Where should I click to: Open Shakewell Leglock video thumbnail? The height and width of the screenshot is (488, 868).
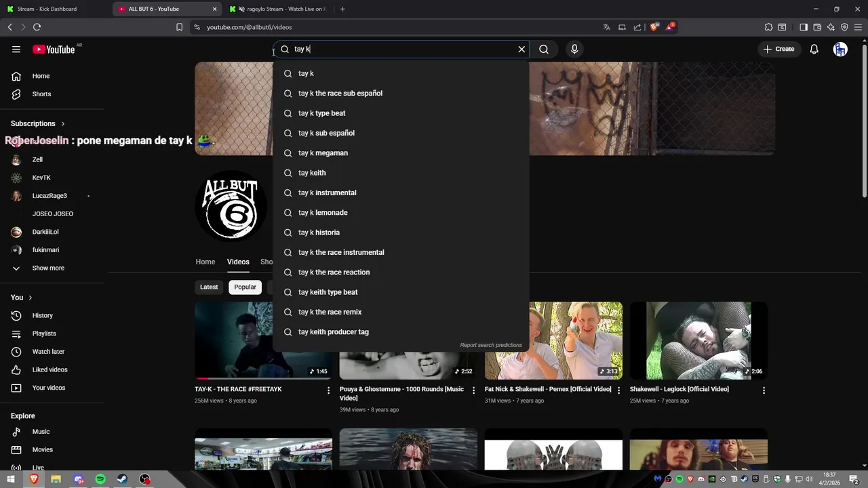click(698, 340)
